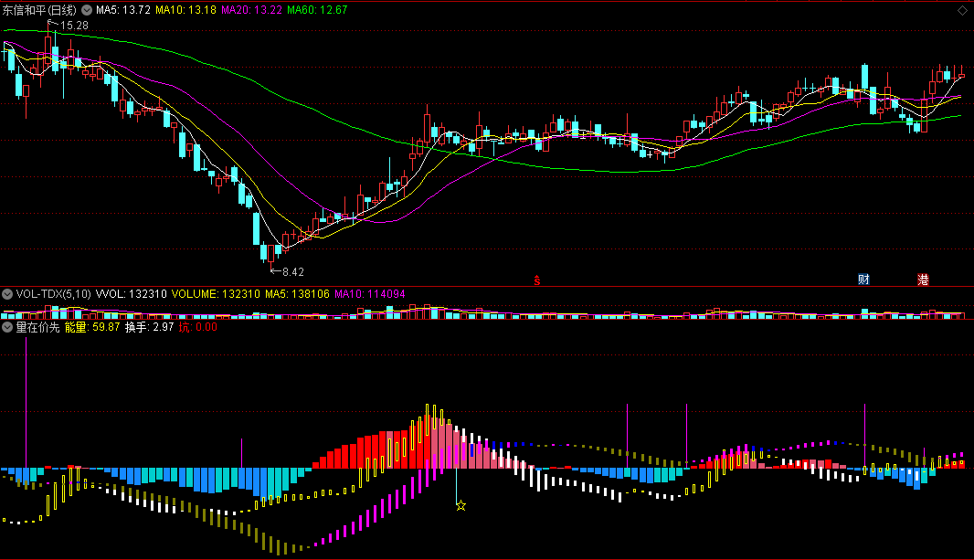974x560 pixels.
Task: Click the 坑: 0.00 value
Action: pos(198,327)
